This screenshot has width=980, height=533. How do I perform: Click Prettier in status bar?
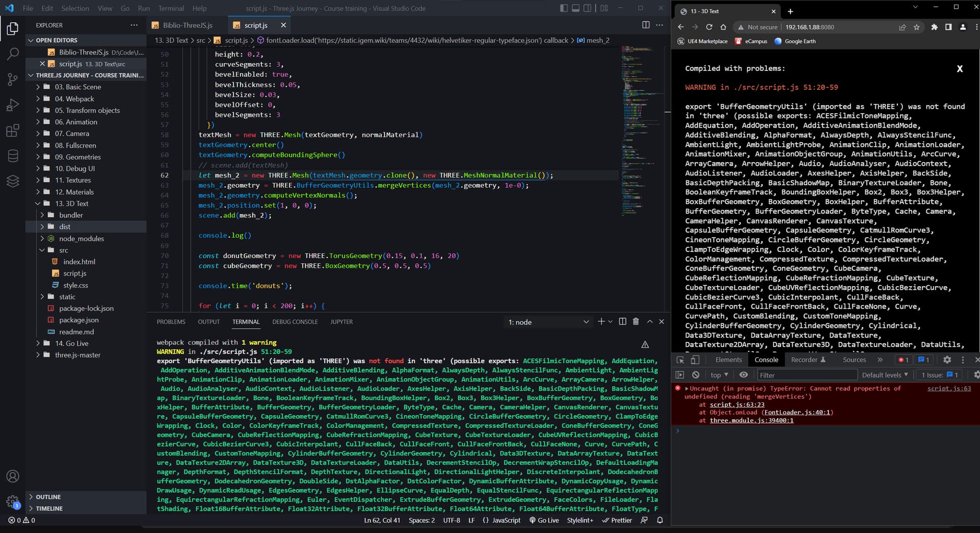[x=617, y=520]
